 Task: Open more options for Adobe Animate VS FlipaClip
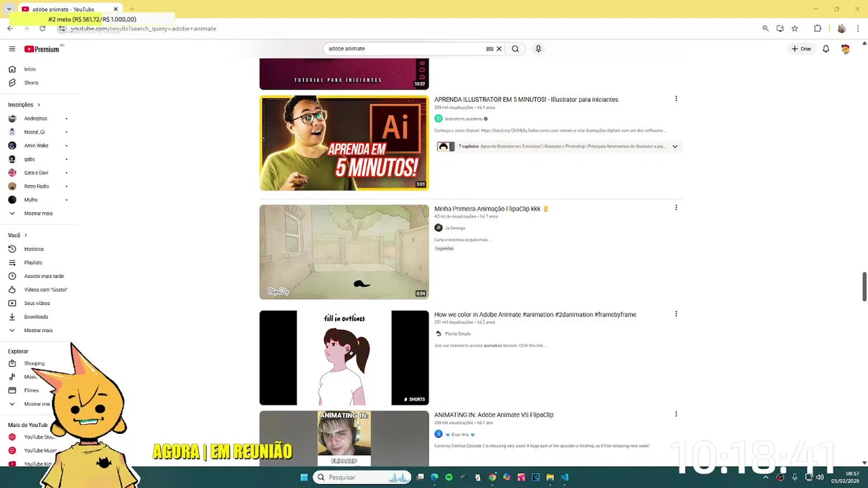(x=676, y=414)
